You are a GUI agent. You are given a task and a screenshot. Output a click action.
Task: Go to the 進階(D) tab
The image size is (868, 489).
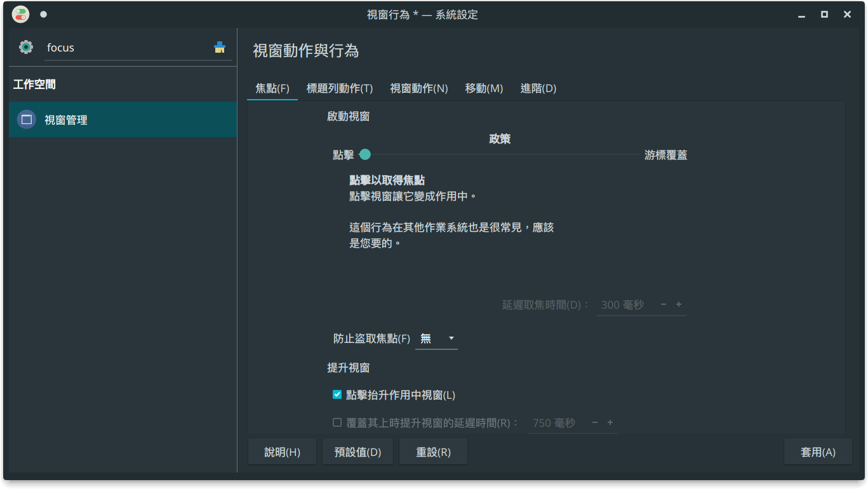click(538, 88)
